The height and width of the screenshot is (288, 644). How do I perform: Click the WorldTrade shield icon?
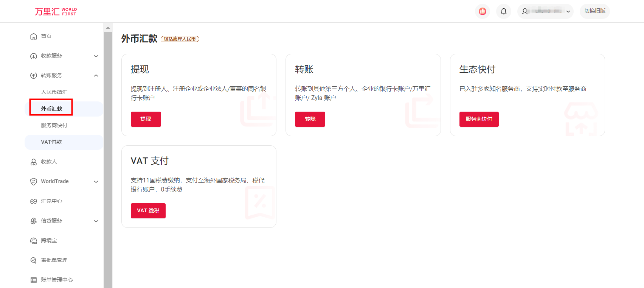34,182
